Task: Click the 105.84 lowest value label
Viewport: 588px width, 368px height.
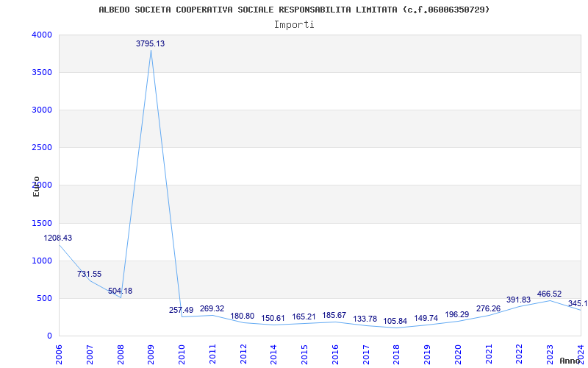Action: [395, 321]
